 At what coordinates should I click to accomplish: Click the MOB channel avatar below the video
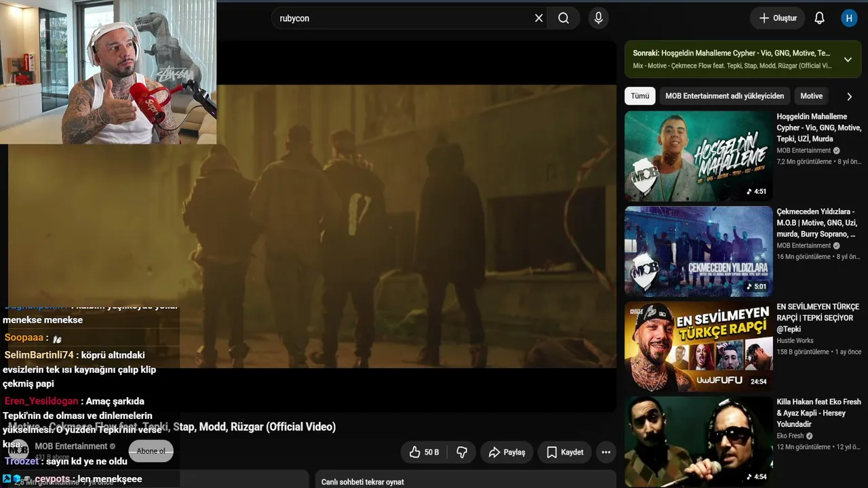18,450
